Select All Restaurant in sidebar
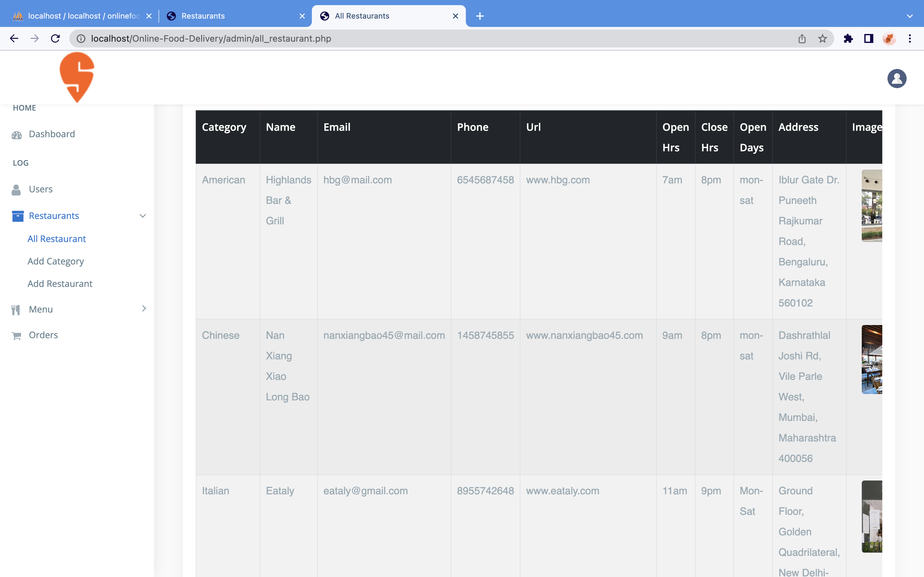Image resolution: width=924 pixels, height=577 pixels. point(56,239)
